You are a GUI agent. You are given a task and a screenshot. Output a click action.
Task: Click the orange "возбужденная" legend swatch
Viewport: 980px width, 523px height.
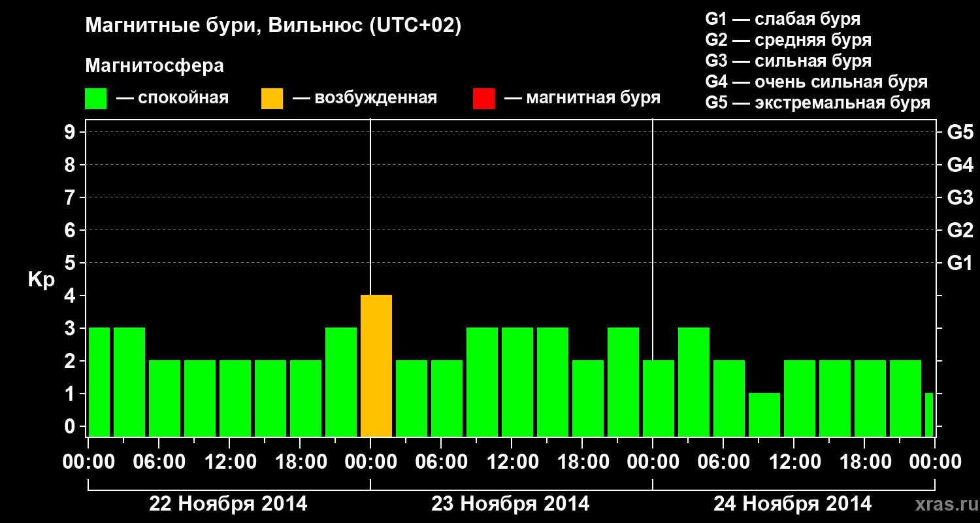pyautogui.click(x=272, y=99)
